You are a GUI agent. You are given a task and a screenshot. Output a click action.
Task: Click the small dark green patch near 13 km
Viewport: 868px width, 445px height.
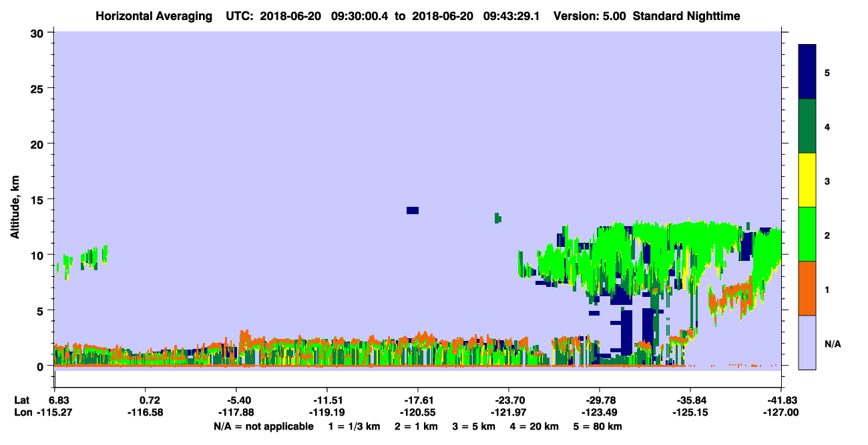point(497,218)
